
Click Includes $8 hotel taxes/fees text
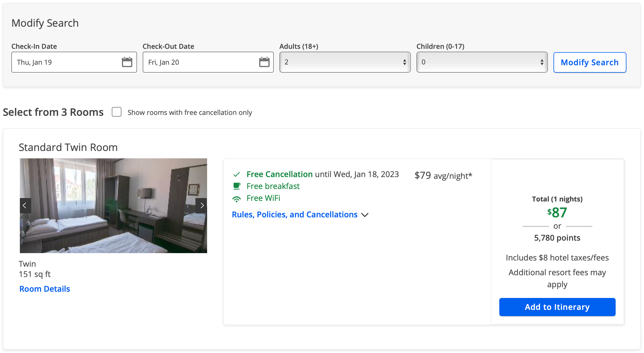[557, 258]
